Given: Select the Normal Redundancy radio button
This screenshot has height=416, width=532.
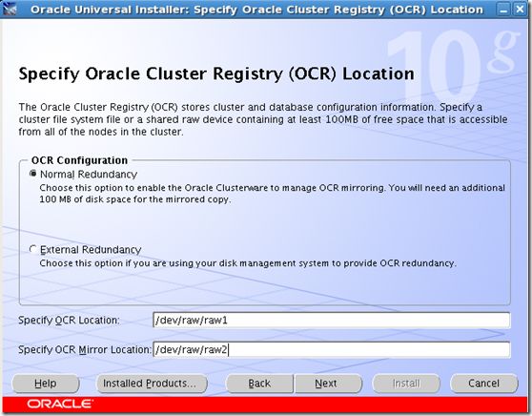Looking at the screenshot, I should (33, 174).
